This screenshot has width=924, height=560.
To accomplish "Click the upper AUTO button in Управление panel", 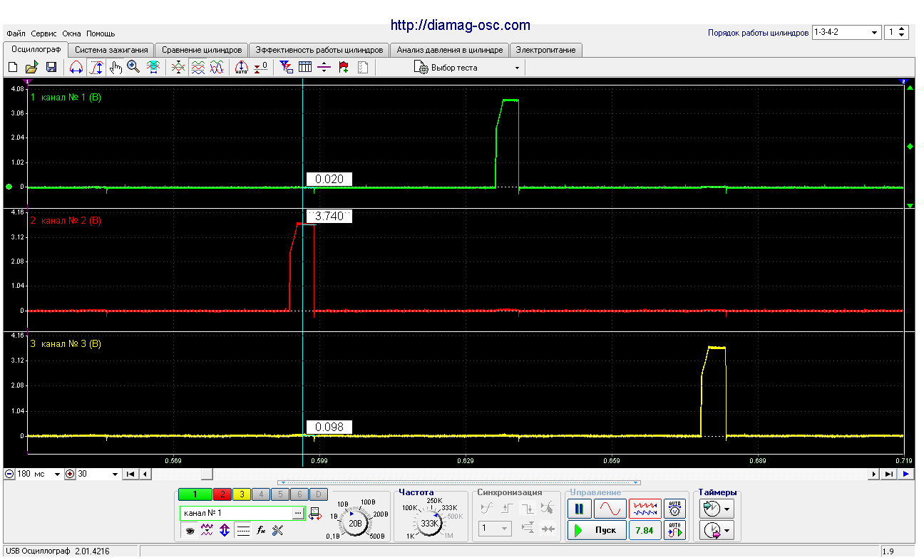I will tap(674, 509).
